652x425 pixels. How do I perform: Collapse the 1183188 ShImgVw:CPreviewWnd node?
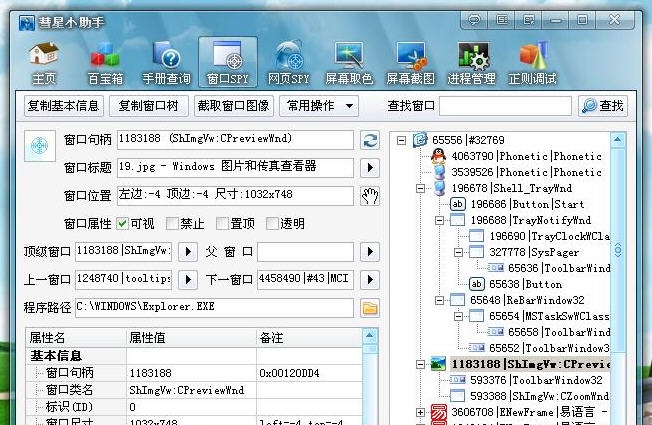point(420,364)
